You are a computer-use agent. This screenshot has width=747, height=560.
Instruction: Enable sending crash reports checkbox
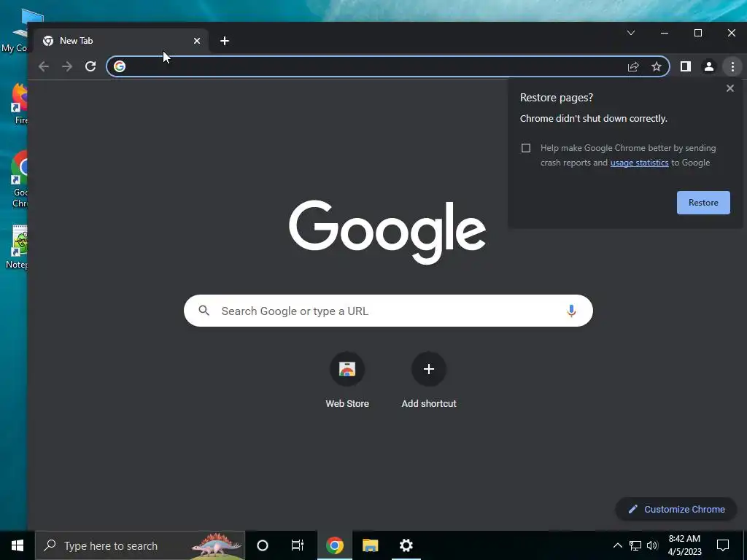tap(526, 148)
